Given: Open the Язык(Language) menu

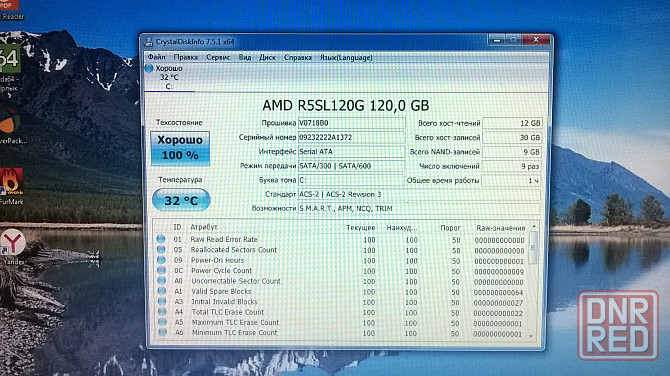Looking at the screenshot, I should 346,57.
